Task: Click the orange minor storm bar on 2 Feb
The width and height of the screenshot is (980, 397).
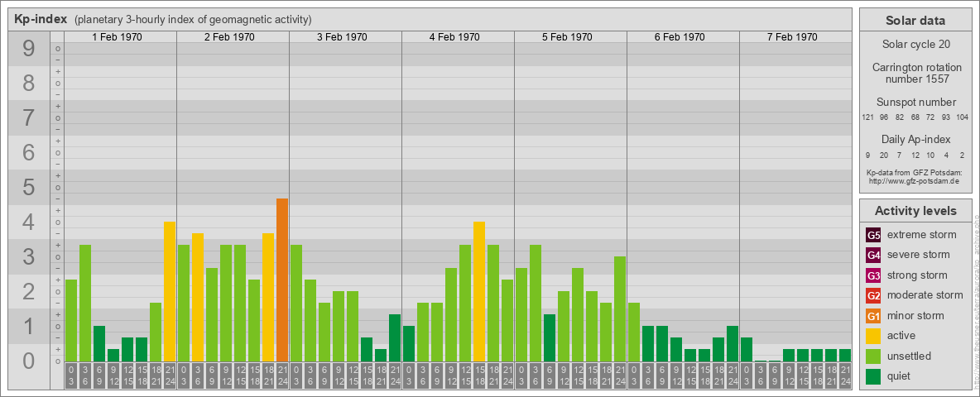Action: coord(282,280)
